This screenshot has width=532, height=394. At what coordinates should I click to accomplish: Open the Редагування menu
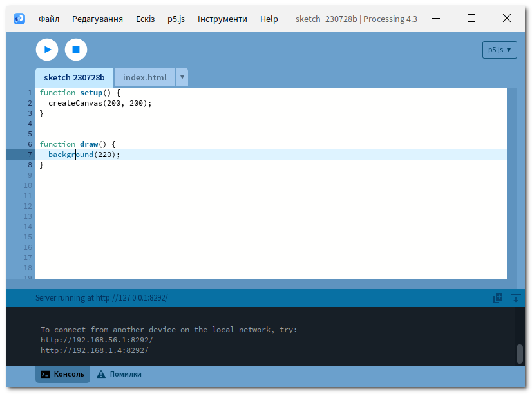tap(97, 19)
